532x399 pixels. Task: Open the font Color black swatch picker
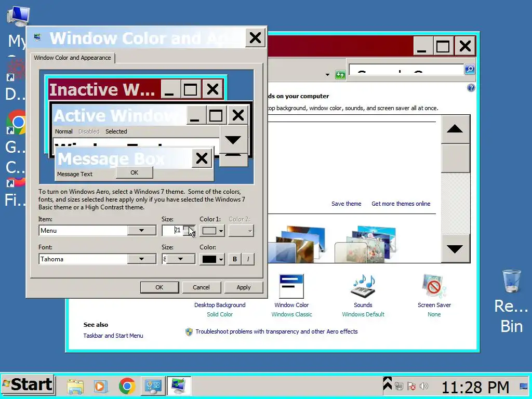coord(212,259)
